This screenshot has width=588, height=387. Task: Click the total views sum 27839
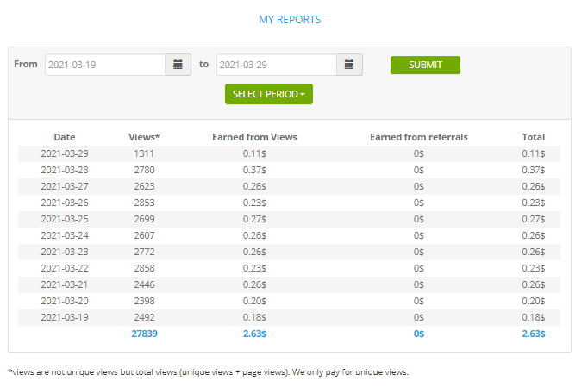pos(144,334)
